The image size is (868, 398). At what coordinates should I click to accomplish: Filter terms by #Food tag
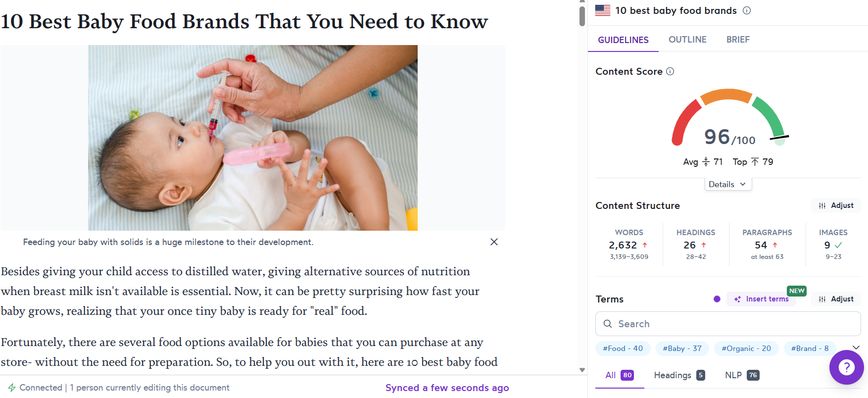pos(623,348)
